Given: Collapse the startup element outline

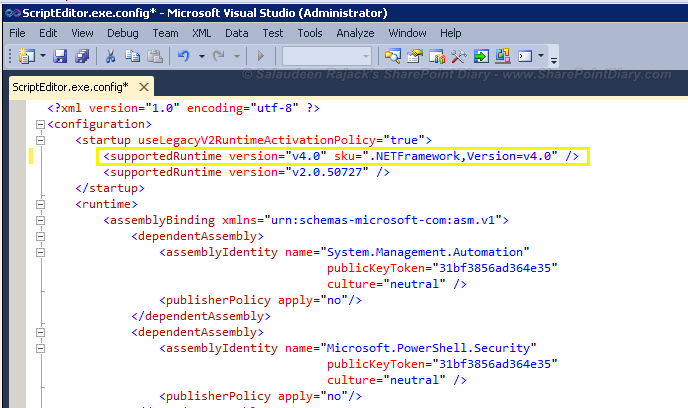Looking at the screenshot, I should click(40, 140).
